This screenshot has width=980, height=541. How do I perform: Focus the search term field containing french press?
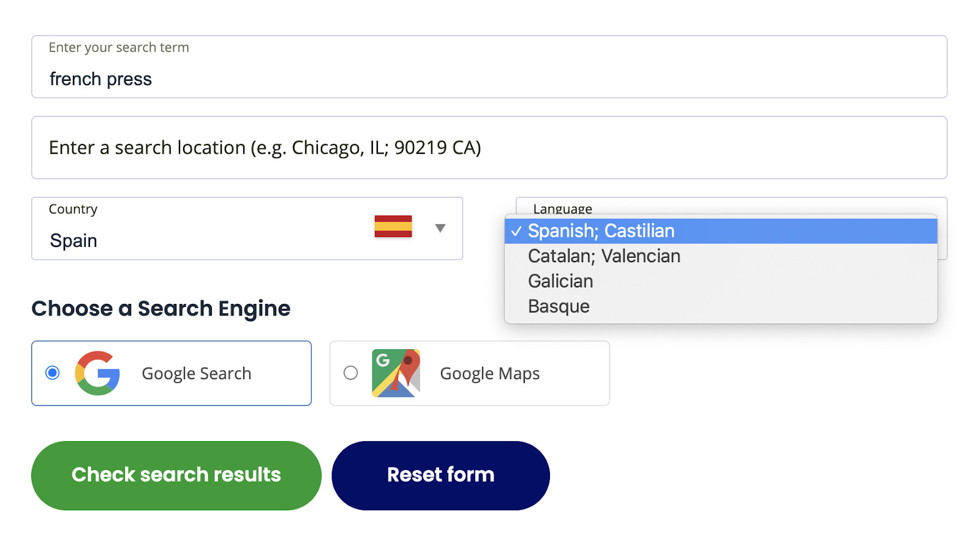click(x=489, y=78)
